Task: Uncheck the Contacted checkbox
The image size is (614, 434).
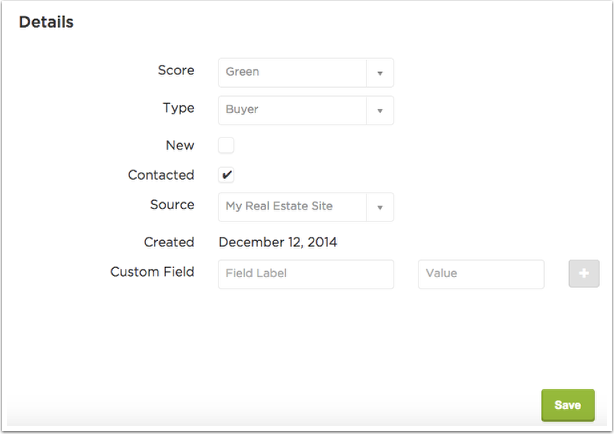Action: (226, 175)
